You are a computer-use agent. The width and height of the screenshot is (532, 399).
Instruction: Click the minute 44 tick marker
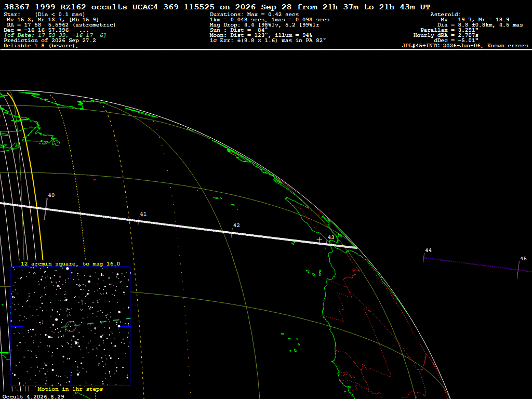(x=424, y=258)
